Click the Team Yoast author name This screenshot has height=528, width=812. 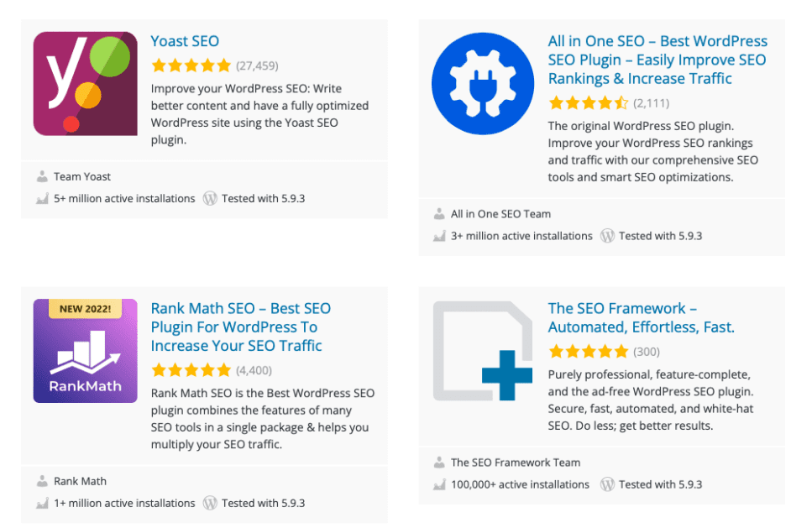(x=81, y=176)
